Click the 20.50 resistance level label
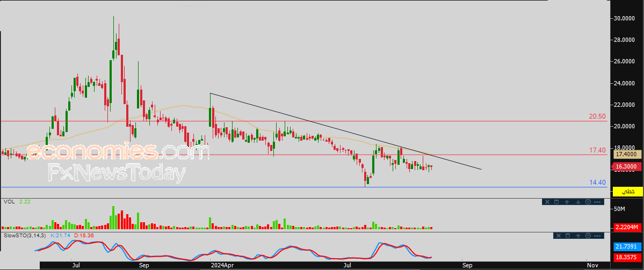The image size is (644, 270). pos(597,116)
